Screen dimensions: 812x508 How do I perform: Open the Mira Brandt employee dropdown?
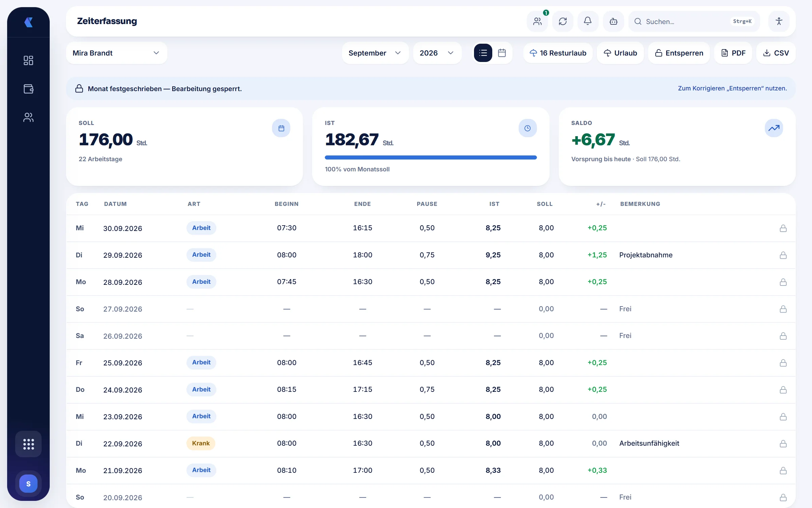[x=116, y=53]
